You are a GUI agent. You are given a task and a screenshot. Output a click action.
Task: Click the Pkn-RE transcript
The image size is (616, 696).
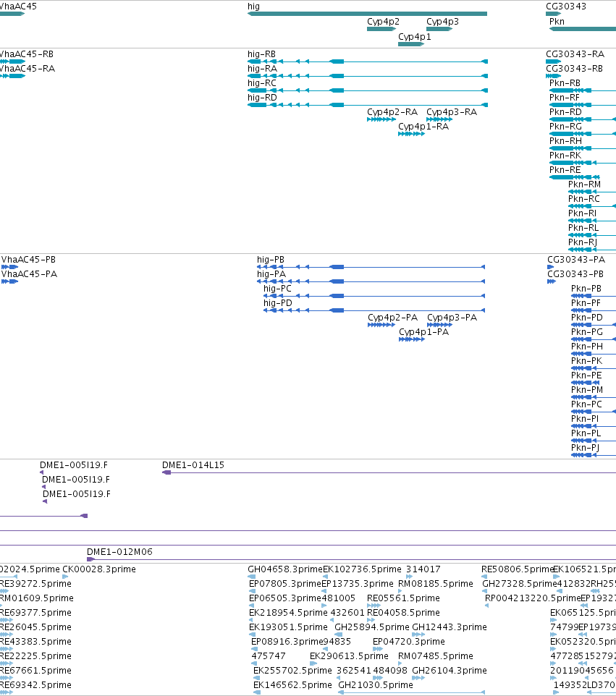click(575, 177)
